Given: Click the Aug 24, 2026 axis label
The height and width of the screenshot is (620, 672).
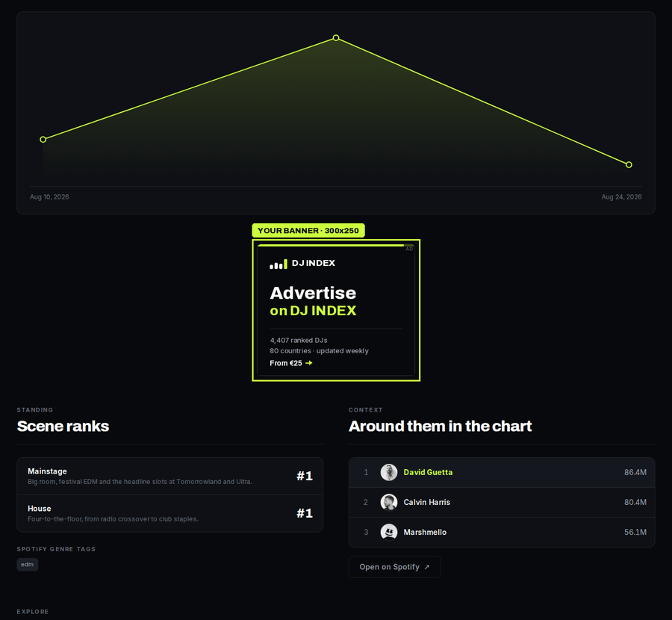Looking at the screenshot, I should [621, 196].
